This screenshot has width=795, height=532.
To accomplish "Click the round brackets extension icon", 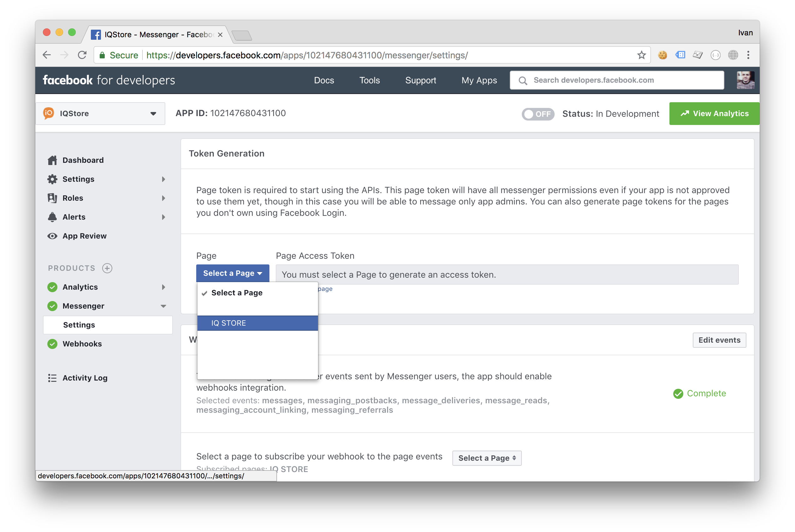I will (715, 55).
